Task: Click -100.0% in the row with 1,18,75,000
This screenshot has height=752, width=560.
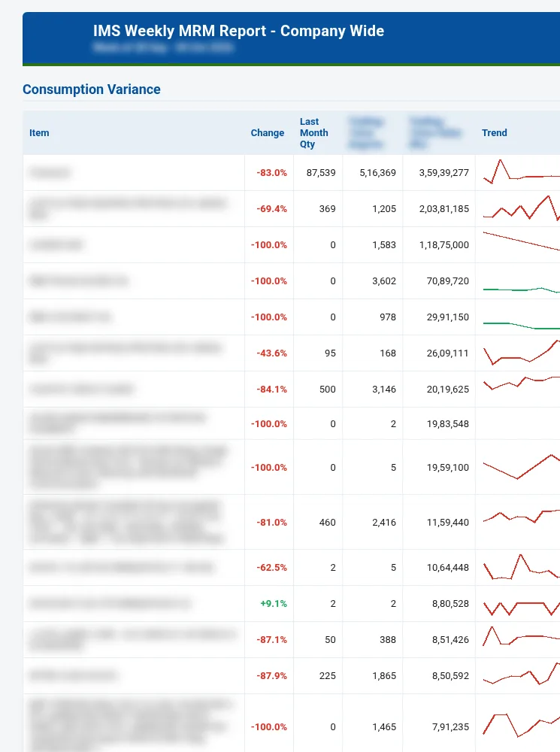Action: pyautogui.click(x=269, y=244)
